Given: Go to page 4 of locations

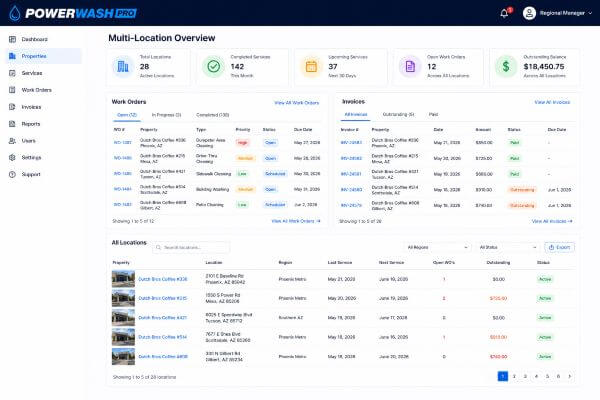Looking at the screenshot, I should (536, 376).
